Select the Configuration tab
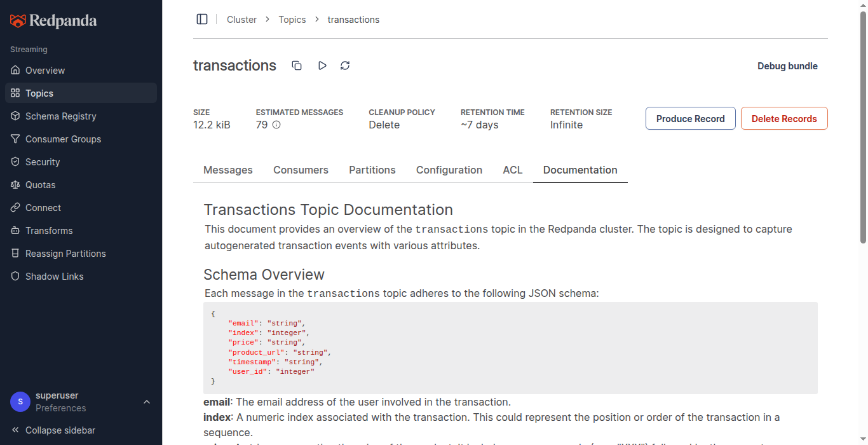Screen dimensions: 868x445 point(449,170)
